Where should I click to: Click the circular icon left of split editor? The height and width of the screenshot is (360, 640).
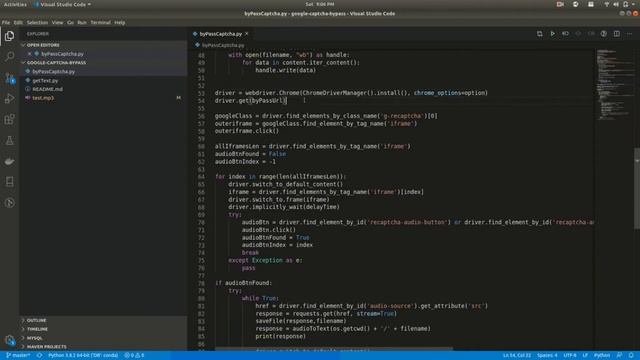click(x=604, y=34)
